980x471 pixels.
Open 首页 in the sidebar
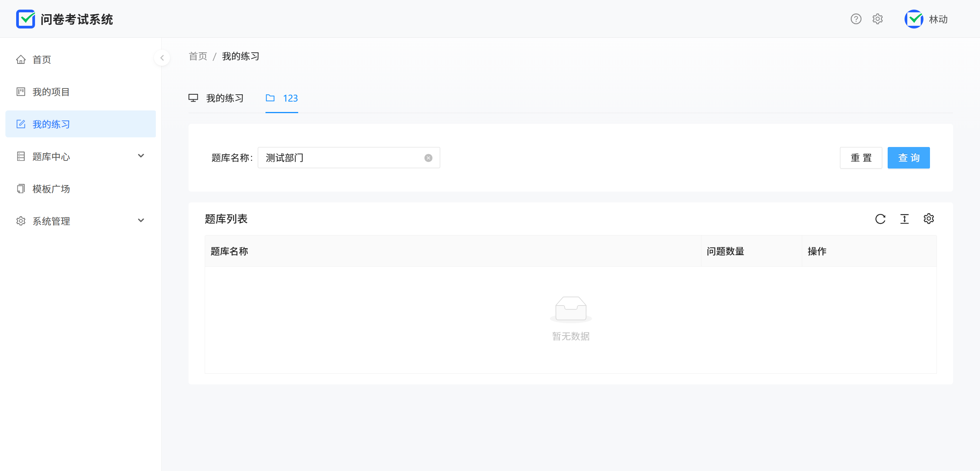[42, 60]
